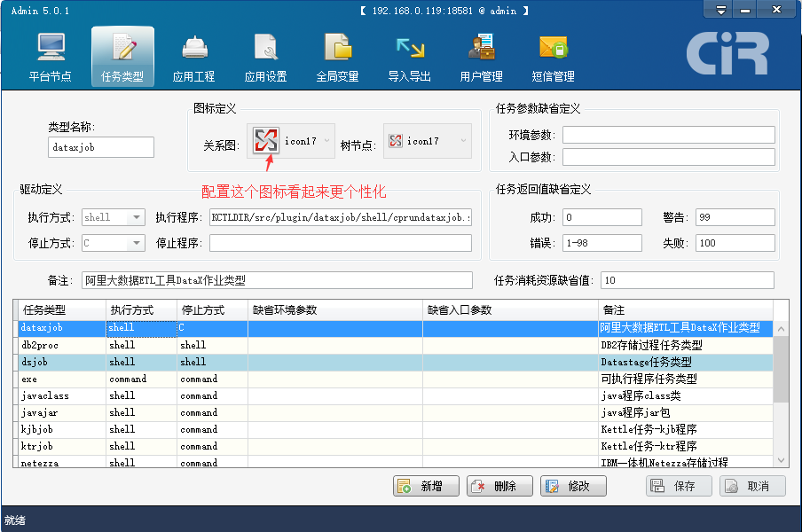Sort by the 任务类型 column header

point(62,310)
